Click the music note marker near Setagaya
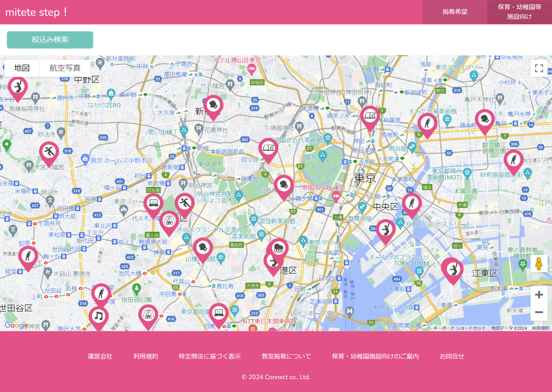Screen dimensions: 552x392 (x=99, y=316)
